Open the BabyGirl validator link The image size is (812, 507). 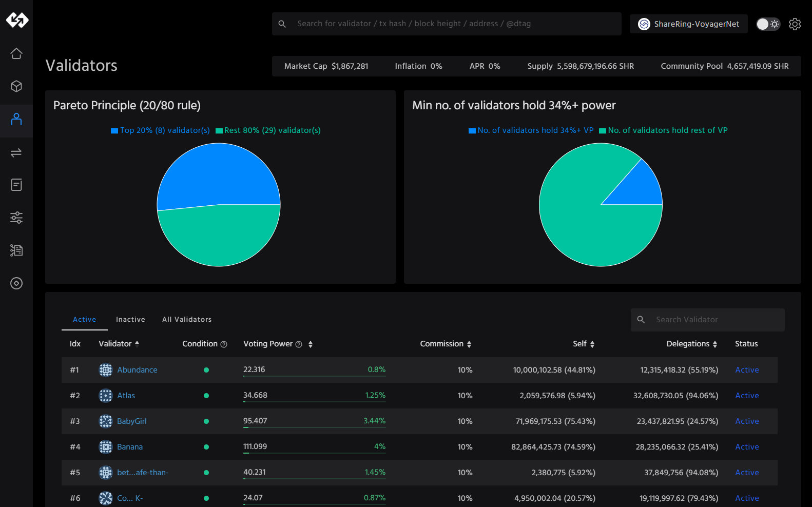pyautogui.click(x=132, y=421)
